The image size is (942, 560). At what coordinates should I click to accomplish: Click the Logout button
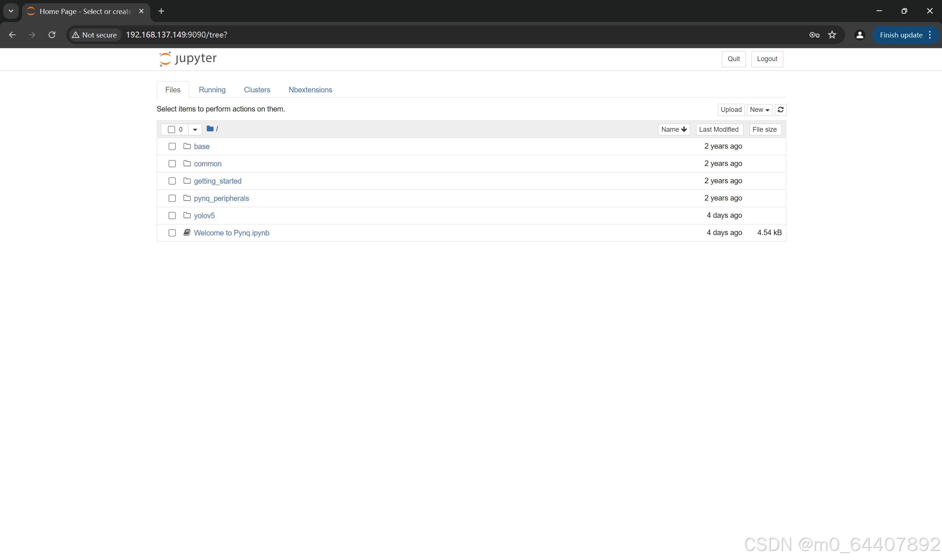[x=767, y=59]
